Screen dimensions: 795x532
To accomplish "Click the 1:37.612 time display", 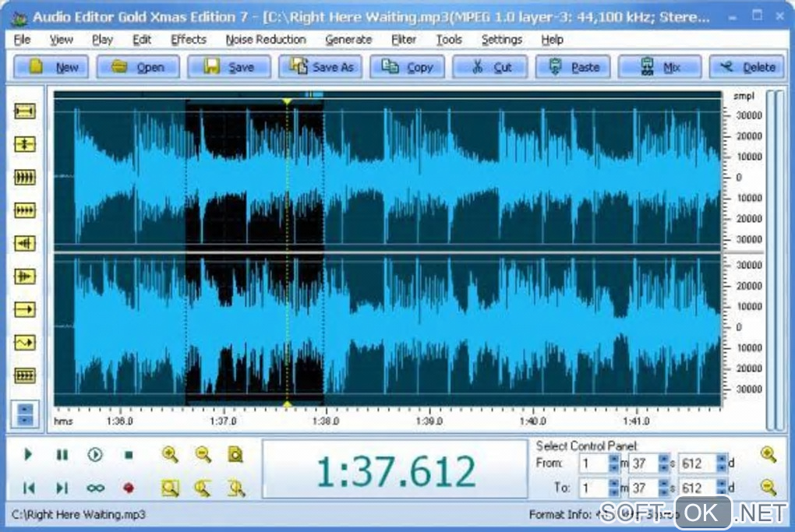I will [x=395, y=471].
